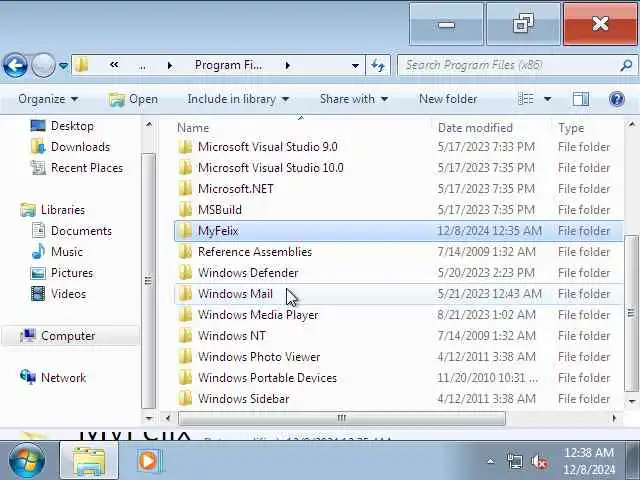This screenshot has width=640, height=480.
Task: Select the Microsoft.NET folder
Action: (x=236, y=189)
